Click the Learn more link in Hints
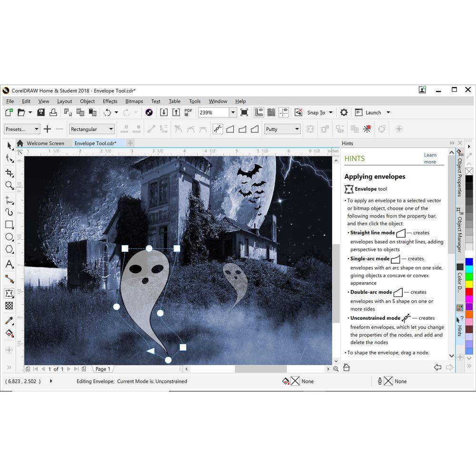The height and width of the screenshot is (476, 476). [430, 159]
